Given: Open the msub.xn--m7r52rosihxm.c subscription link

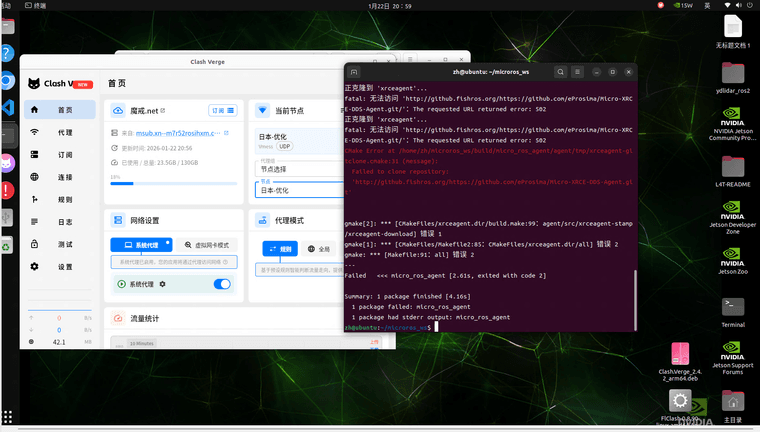Looking at the screenshot, I should tap(178, 133).
